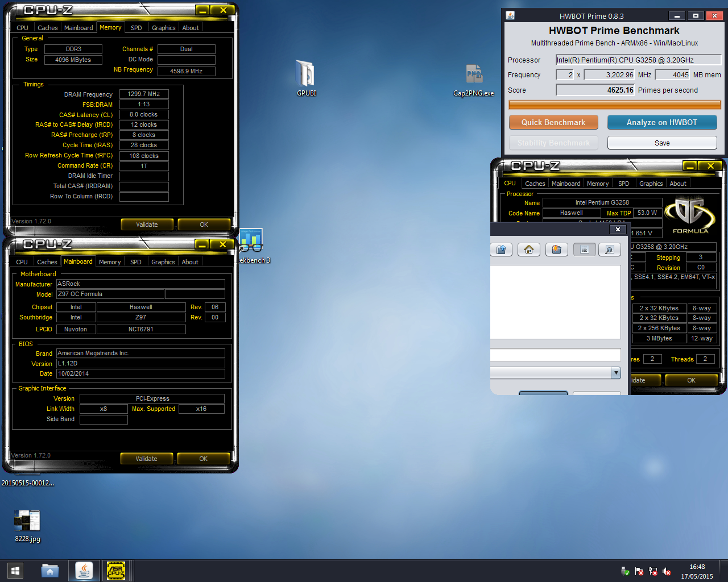Create a new folder in file dialog
728x582 pixels.
[x=557, y=250]
